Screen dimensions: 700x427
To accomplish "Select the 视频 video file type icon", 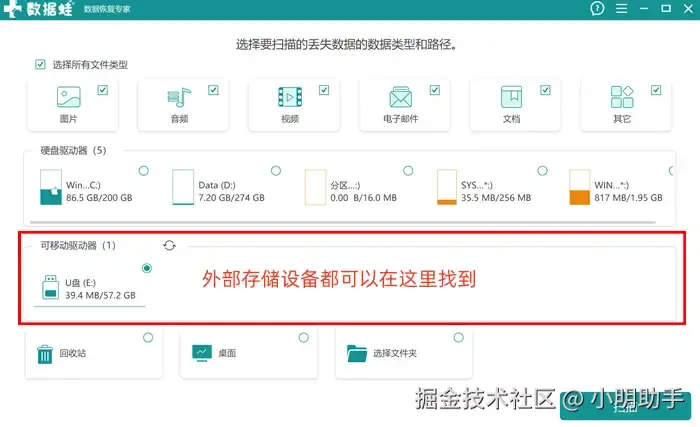I will pos(290,97).
